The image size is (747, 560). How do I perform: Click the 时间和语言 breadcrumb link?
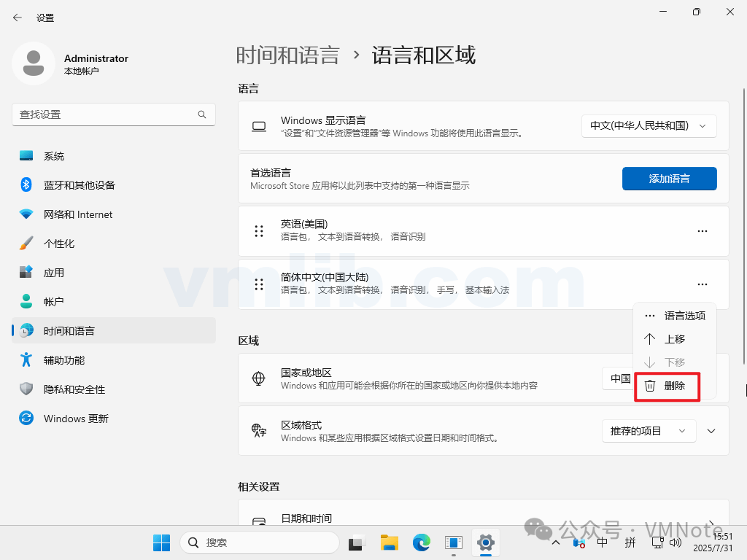(x=287, y=55)
